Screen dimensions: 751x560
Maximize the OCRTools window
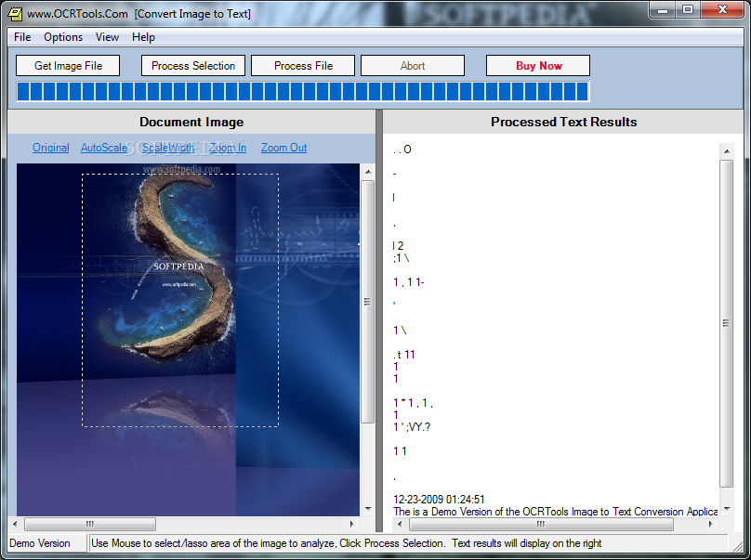(x=688, y=10)
